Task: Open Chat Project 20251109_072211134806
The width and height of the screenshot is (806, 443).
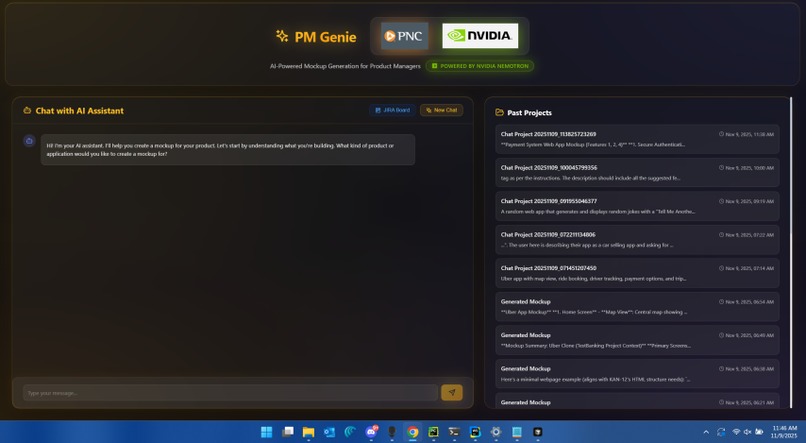Action: pyautogui.click(x=637, y=239)
